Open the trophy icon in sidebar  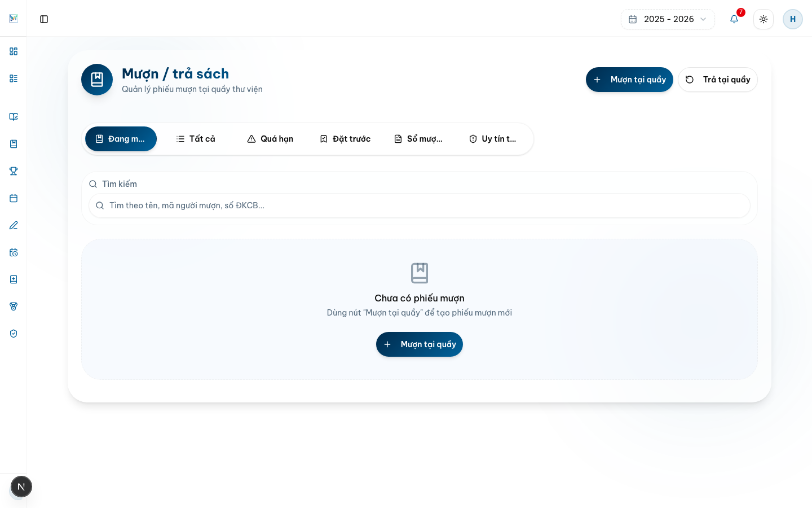click(x=14, y=171)
